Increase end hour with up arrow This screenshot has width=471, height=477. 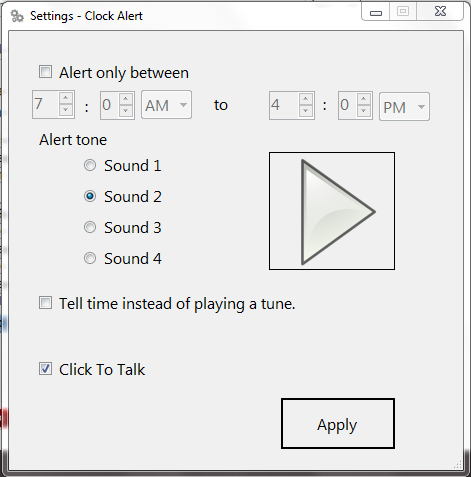tap(306, 99)
